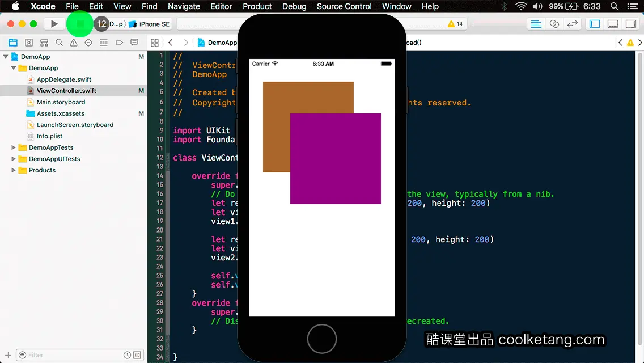
Task: Open the Test navigator
Action: click(x=88, y=43)
